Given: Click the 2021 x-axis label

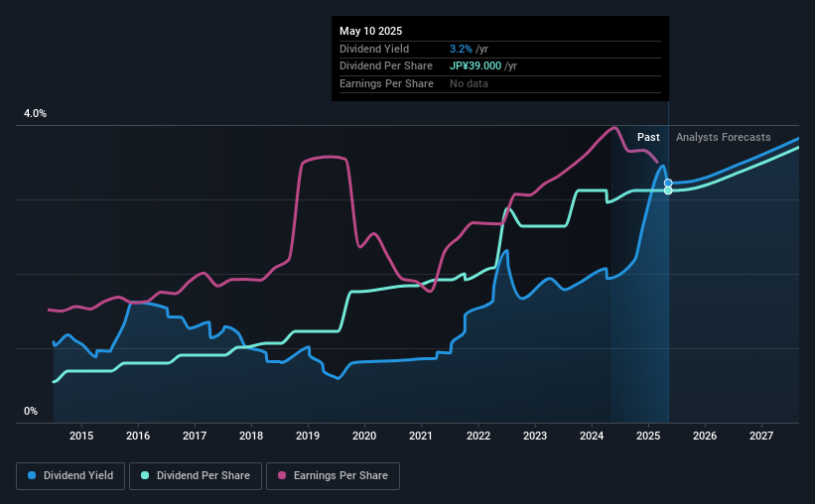Looking at the screenshot, I should pyautogui.click(x=421, y=436).
